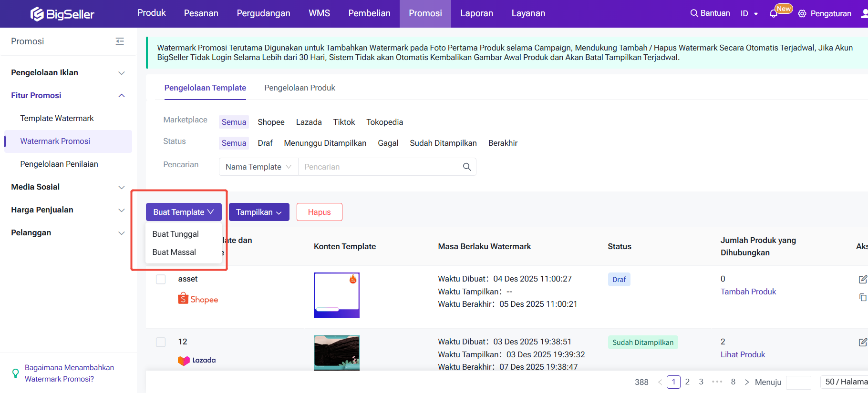868x393 pixels.
Task: Click the asset template thumbnail
Action: point(336,295)
